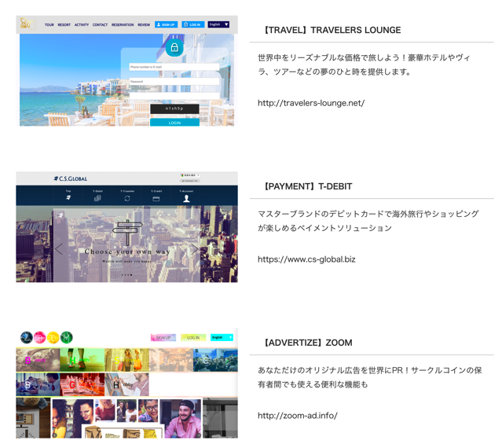Click the Phone number or E-mail field
Image resolution: width=502 pixels, height=448 pixels.
(x=174, y=67)
